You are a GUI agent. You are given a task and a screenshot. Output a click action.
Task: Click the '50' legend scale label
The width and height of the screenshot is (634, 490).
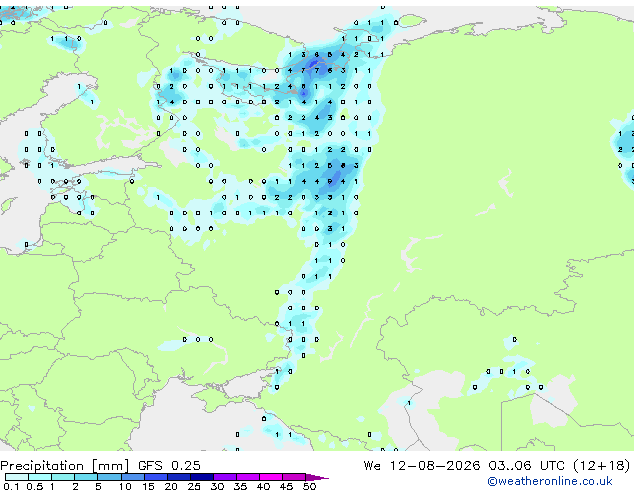tap(309, 486)
